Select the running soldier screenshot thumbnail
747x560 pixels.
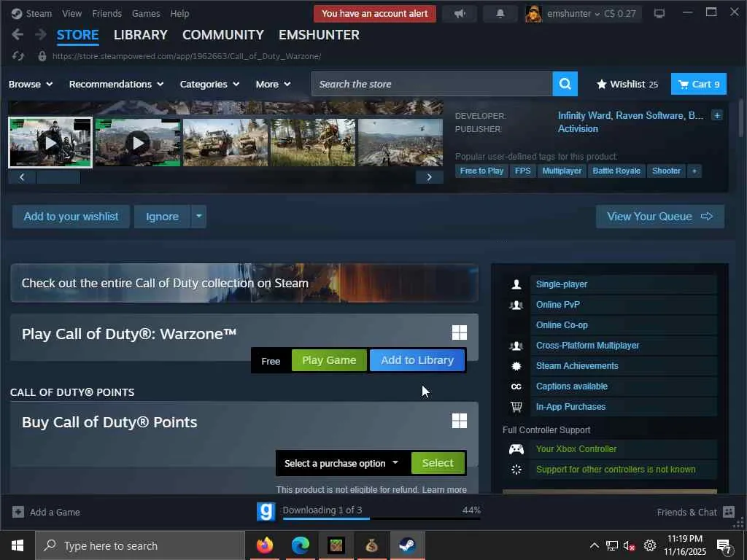313,142
